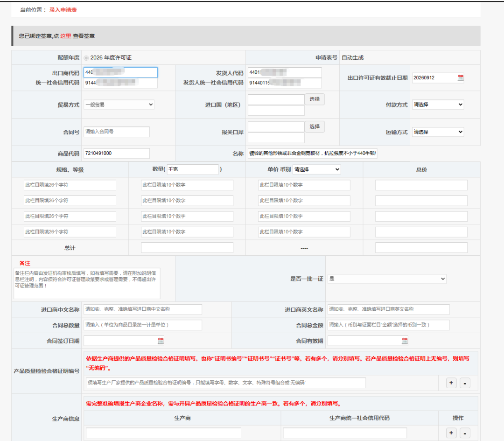Click the 这里 link to view signature
504x441 pixels.
65,36
